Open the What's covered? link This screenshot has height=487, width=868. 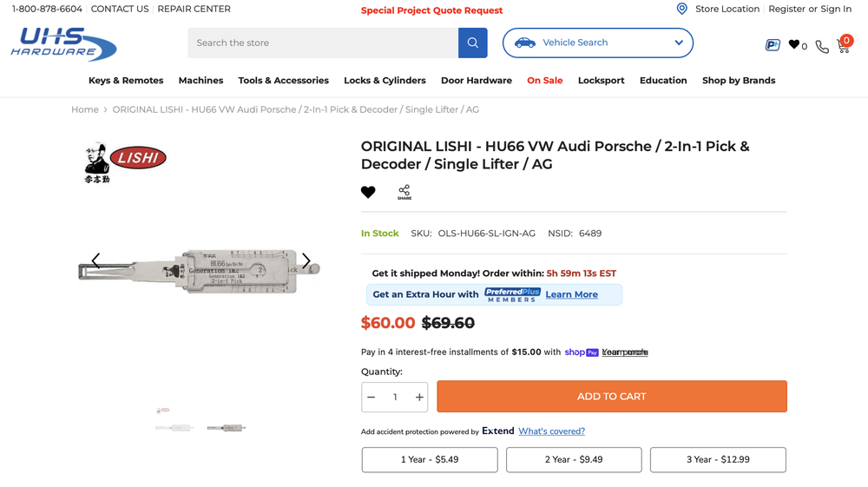click(551, 431)
